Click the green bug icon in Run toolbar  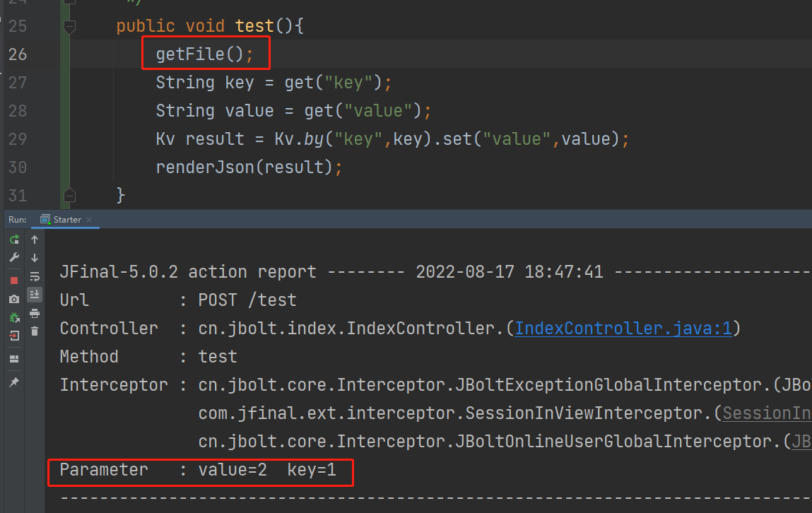tap(15, 317)
